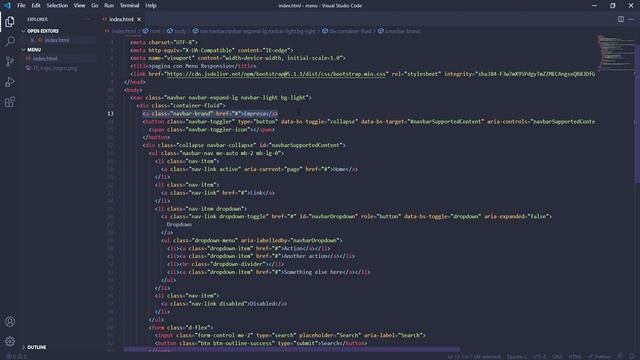Viewport: 640px width, 360px height.
Task: Open the bootstrap.min.css CDN link
Action: (x=276, y=74)
